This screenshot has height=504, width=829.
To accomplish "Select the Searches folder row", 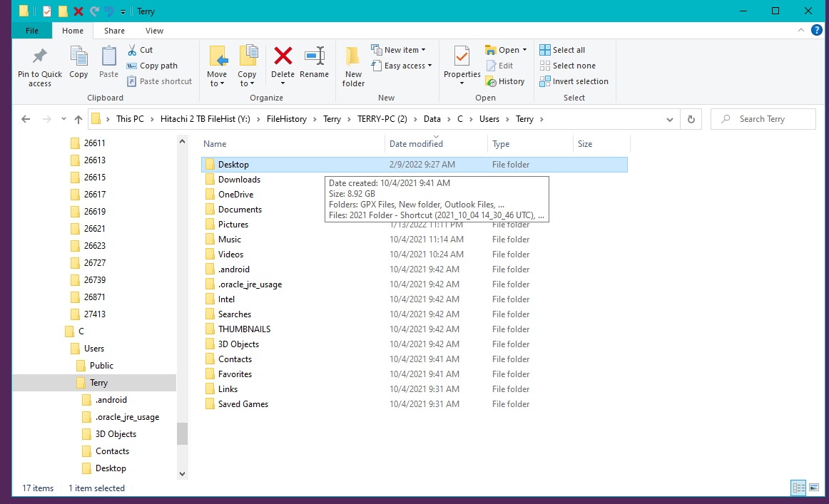I will 414,314.
